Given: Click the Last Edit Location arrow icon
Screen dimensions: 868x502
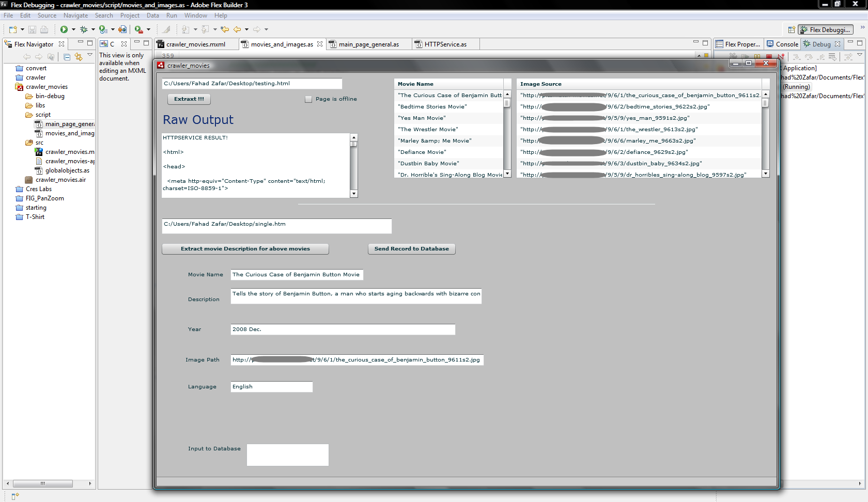Looking at the screenshot, I should 224,29.
